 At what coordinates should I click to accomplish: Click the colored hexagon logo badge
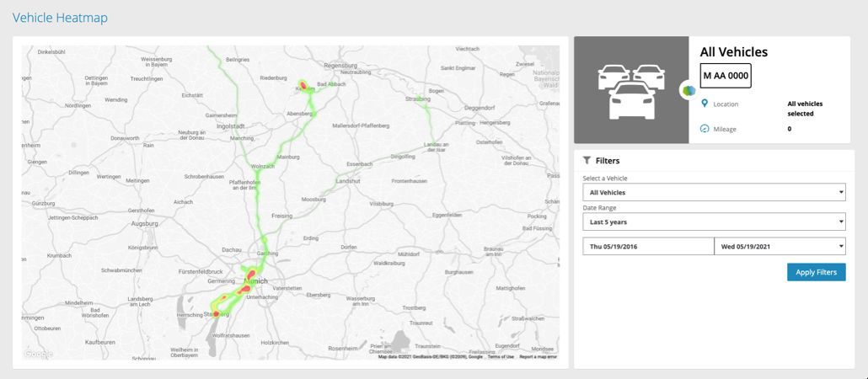(689, 90)
